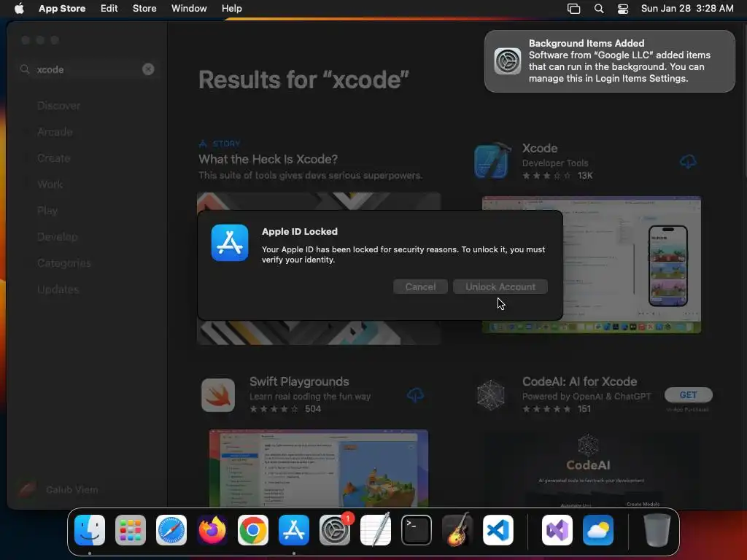The width and height of the screenshot is (747, 560).
Task: Open TextEdit from the Dock
Action: point(376,530)
